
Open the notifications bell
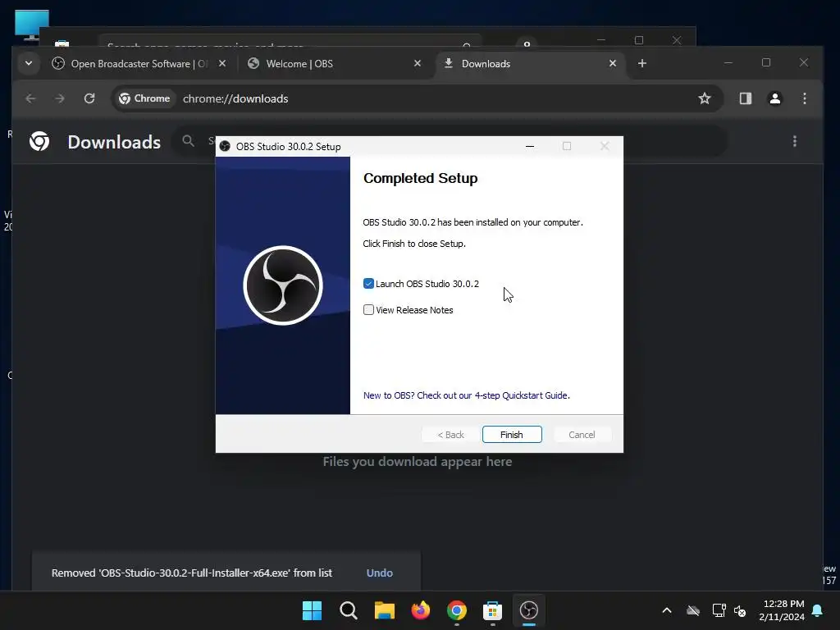(818, 610)
